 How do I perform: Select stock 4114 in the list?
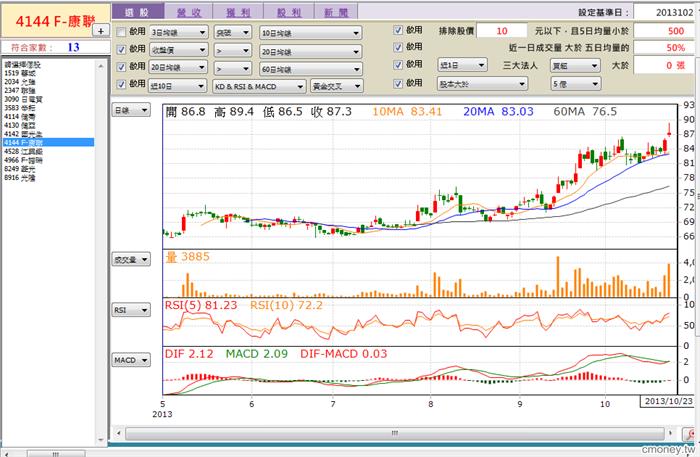point(48,116)
